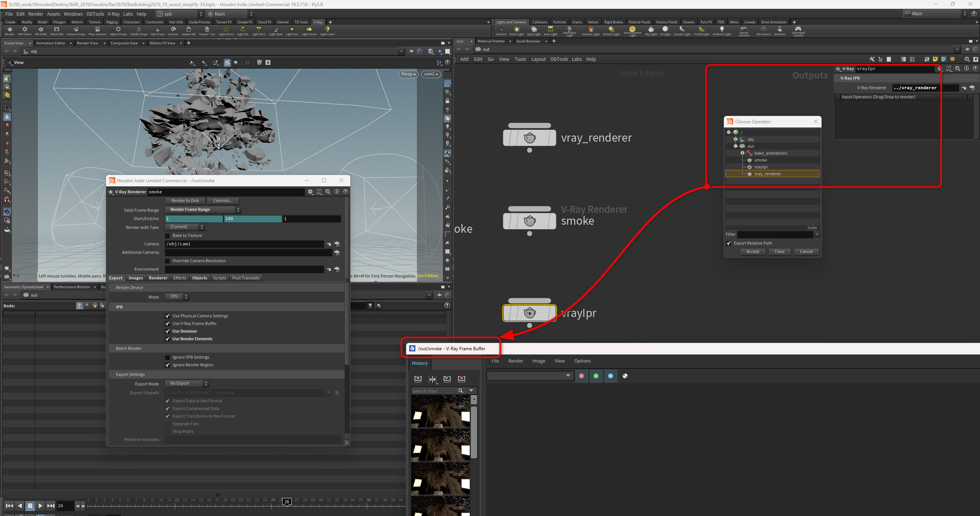Click the red channel button in V-Ray Frame Buffer
Viewport: 980px width, 516px height.
(581, 376)
